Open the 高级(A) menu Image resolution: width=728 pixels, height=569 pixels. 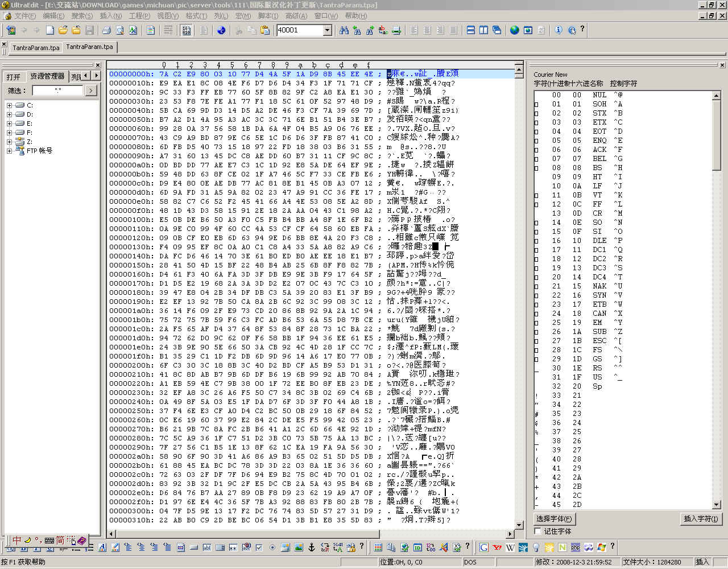tap(296, 16)
